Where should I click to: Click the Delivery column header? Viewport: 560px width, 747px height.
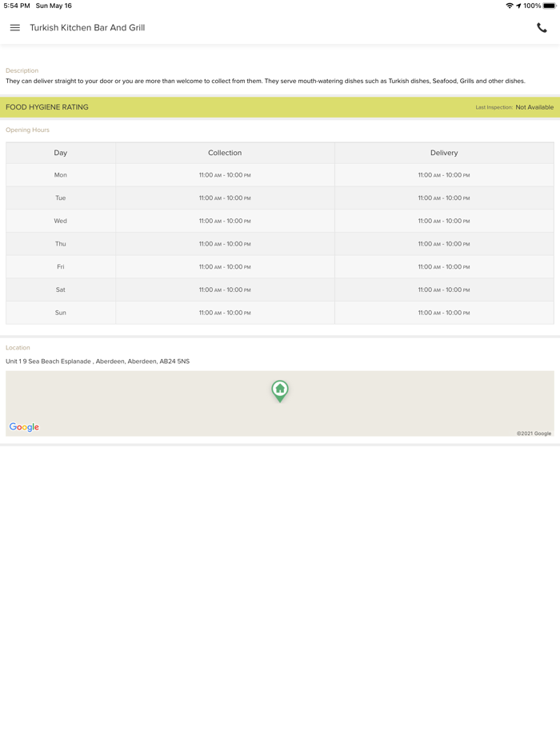[444, 153]
